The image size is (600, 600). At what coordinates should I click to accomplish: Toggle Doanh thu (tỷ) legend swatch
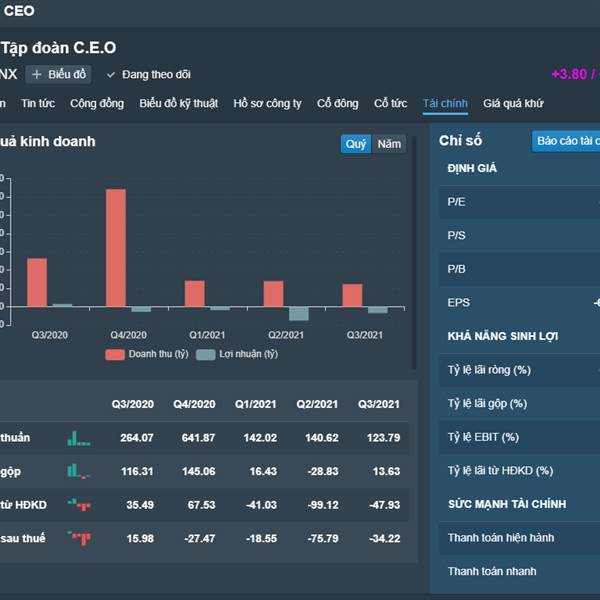[115, 354]
